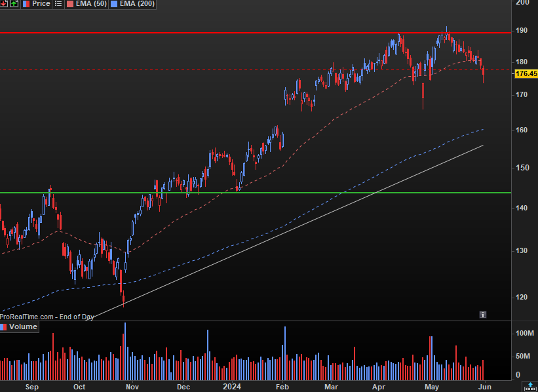
Task: Click the 170 price axis label
Action: coord(522,94)
